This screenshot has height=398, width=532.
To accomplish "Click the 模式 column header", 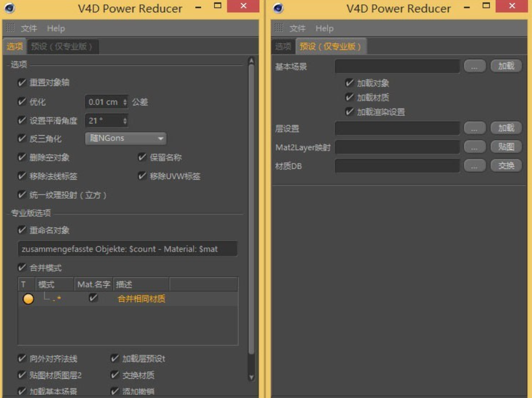I will pyautogui.click(x=55, y=284).
